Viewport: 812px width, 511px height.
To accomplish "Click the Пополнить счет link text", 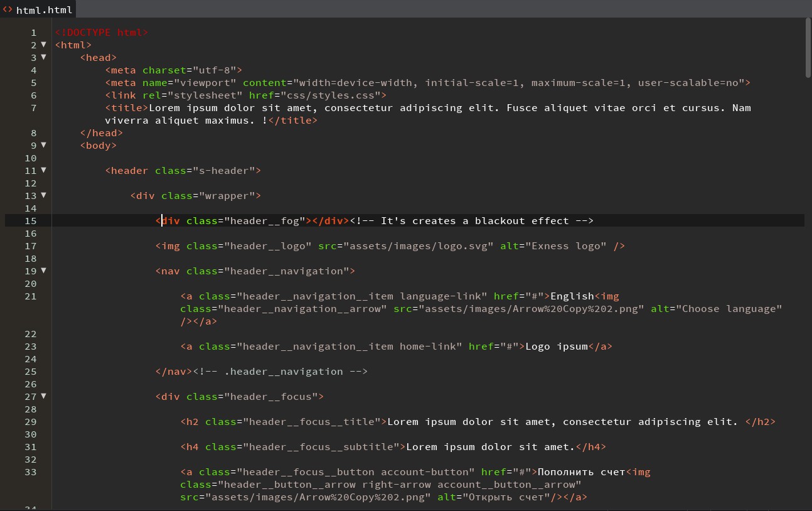I will tap(581, 472).
